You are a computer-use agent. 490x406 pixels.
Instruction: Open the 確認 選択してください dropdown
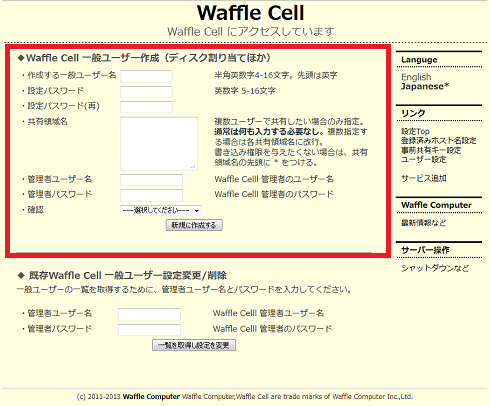point(161,210)
